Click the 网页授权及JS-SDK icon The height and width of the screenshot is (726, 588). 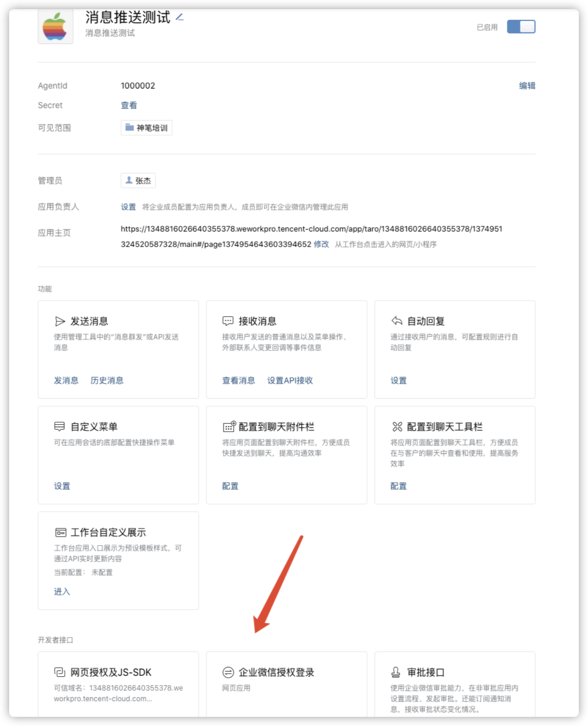coord(60,672)
